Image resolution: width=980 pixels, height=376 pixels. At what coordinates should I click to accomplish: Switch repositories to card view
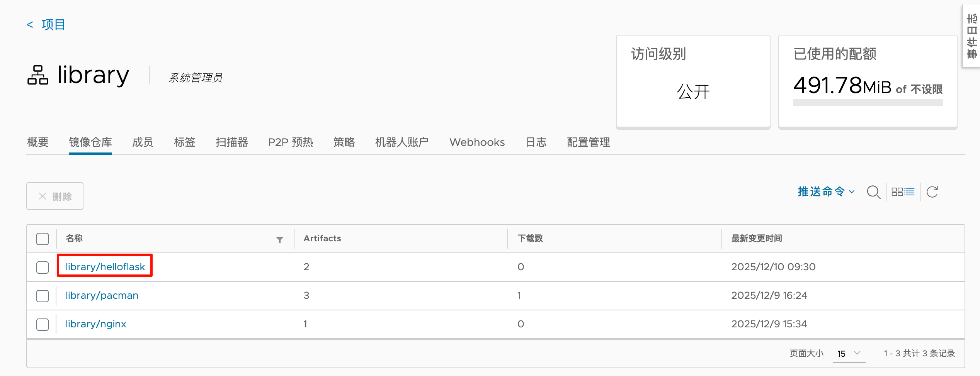pyautogui.click(x=898, y=191)
